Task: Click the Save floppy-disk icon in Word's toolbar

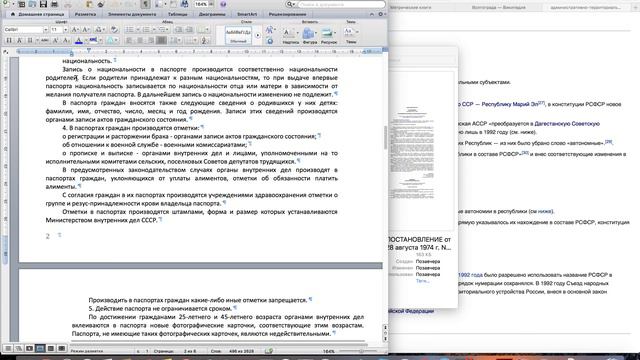Action: click(43, 4)
